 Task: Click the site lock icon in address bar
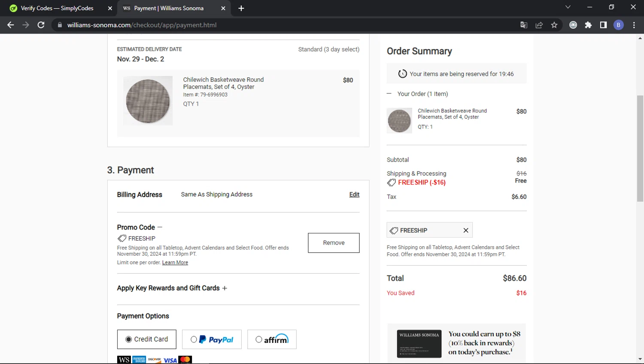point(60,25)
